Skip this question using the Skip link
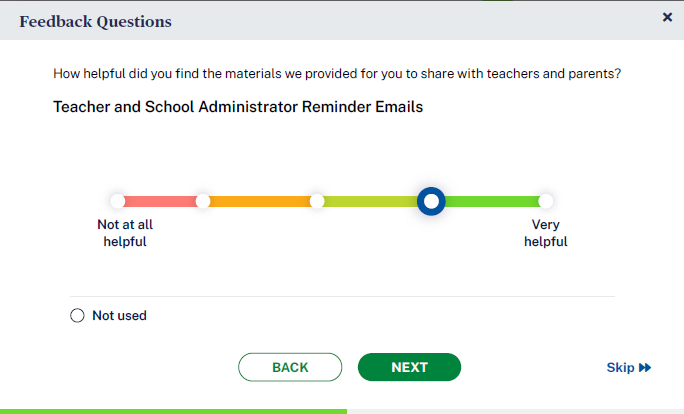 tap(620, 368)
